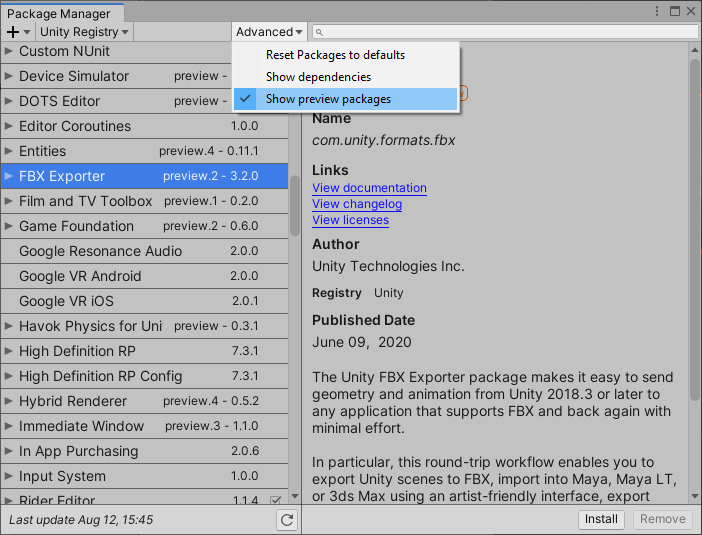Open the View changelog link

click(x=357, y=204)
